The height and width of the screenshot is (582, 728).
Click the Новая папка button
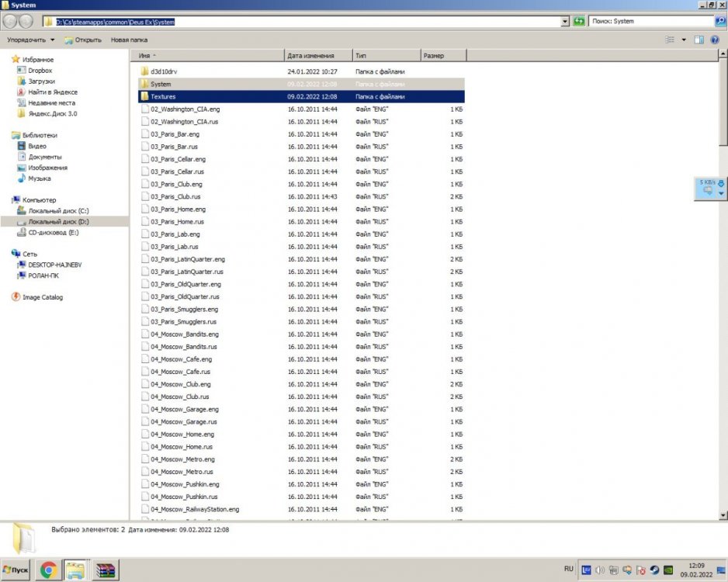(129, 40)
